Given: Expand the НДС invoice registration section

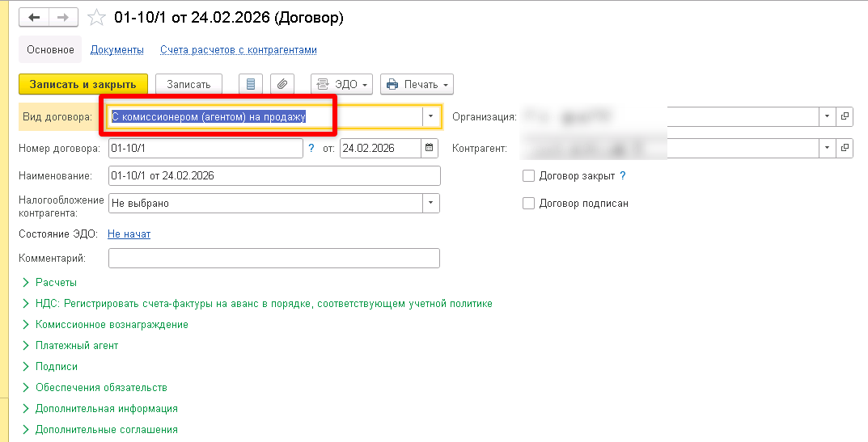Looking at the screenshot, I should pyautogui.click(x=257, y=304).
